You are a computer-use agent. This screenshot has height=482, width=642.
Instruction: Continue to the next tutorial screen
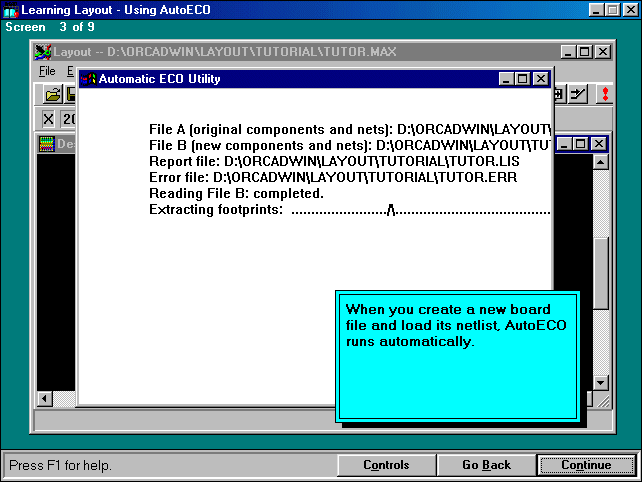pos(586,465)
